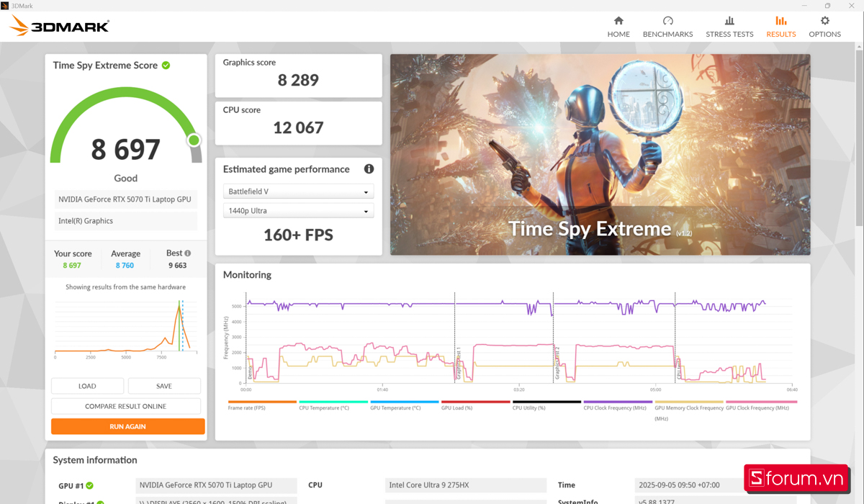864x504 pixels.
Task: Click the NVIDIA GeForce RTX 5070 Ti label under score
Action: pos(125,200)
